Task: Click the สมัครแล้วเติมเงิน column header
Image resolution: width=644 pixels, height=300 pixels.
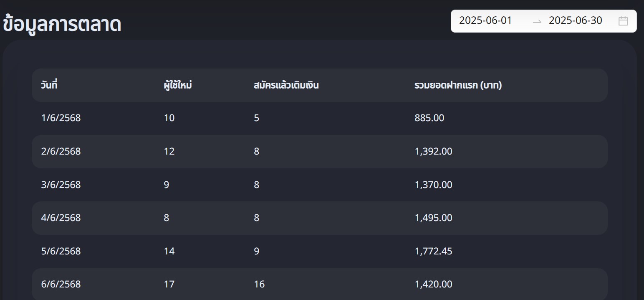Action: point(286,85)
